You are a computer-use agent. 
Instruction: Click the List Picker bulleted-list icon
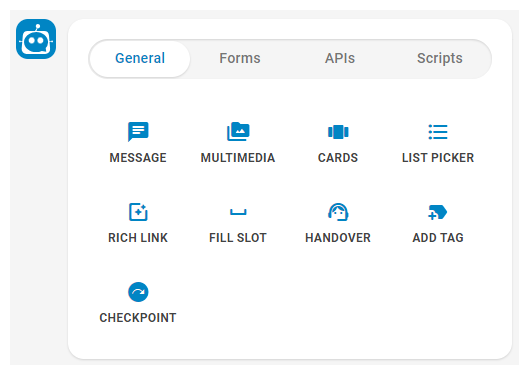pos(438,132)
